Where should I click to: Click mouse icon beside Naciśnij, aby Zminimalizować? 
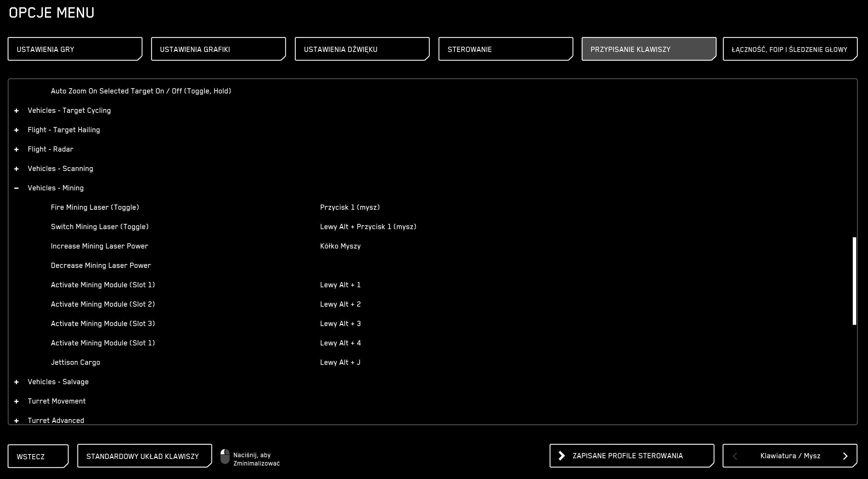click(x=225, y=457)
